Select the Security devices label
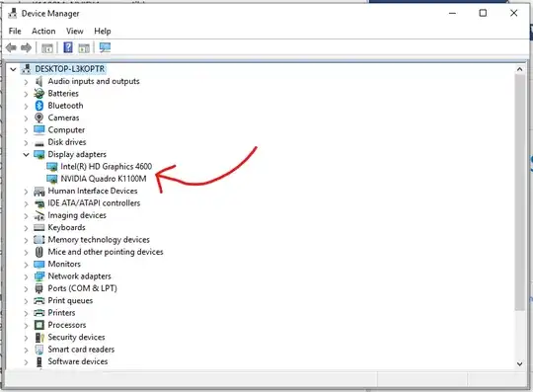The image size is (533, 392). 76,338
